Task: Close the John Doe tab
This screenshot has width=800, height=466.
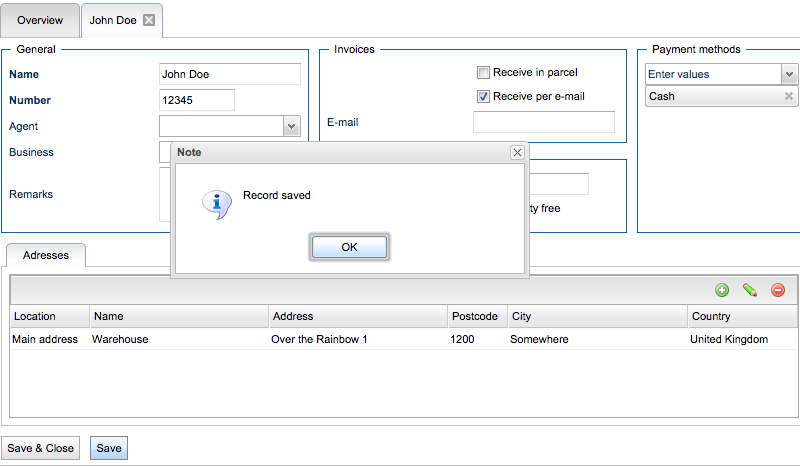Action: [149, 20]
